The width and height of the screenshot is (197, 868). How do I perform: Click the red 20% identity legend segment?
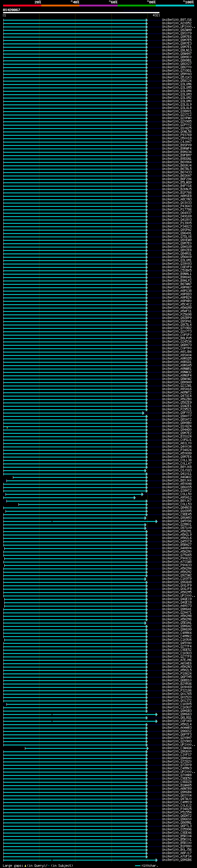click(22, 6)
